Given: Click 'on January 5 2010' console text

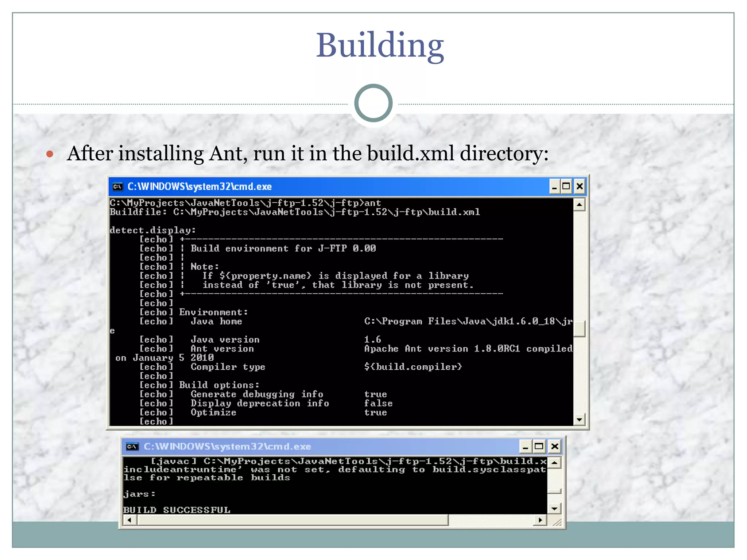Looking at the screenshot, I should click(165, 358).
